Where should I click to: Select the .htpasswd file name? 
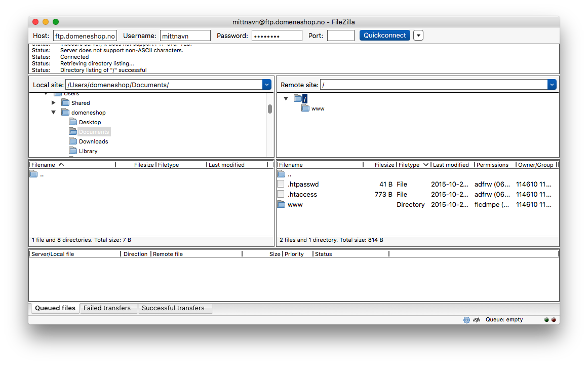tap(303, 185)
